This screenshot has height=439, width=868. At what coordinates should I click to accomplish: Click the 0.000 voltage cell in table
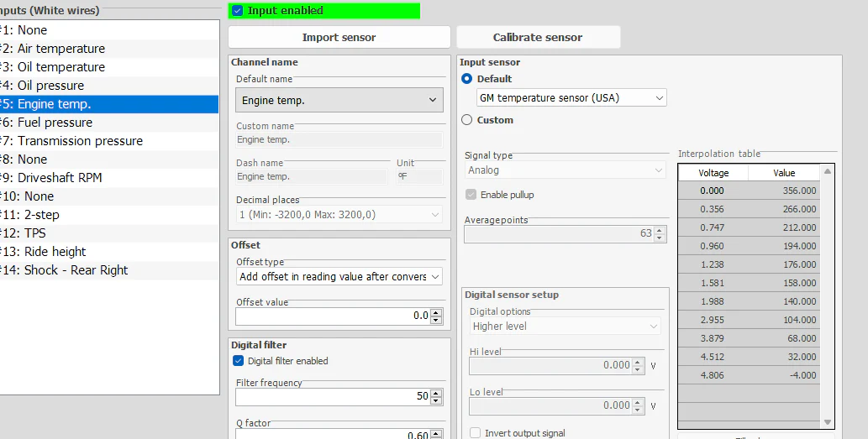pos(713,191)
